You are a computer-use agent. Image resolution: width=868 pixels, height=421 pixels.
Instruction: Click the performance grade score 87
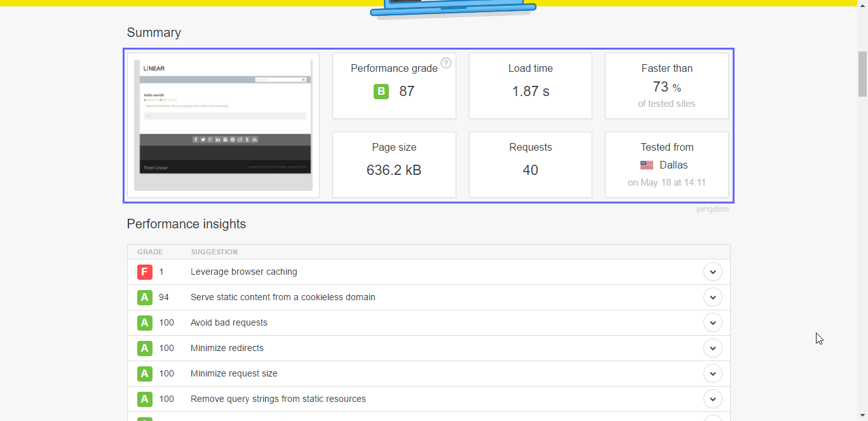click(407, 92)
